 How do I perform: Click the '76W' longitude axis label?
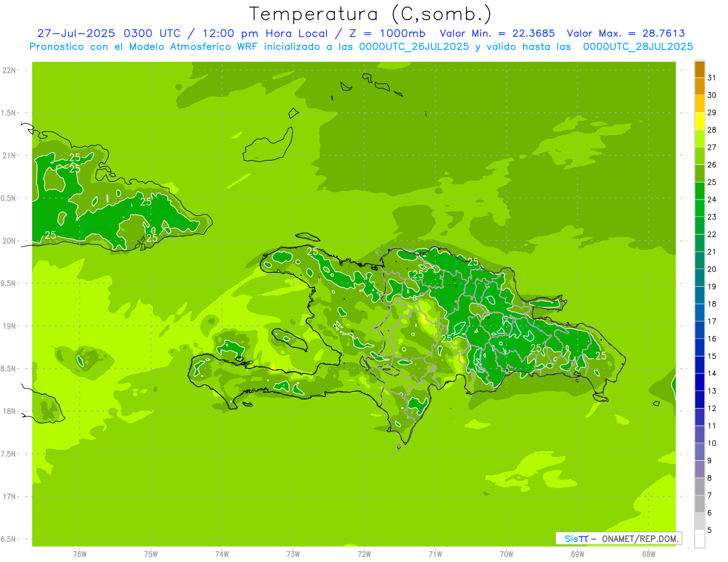[79, 554]
